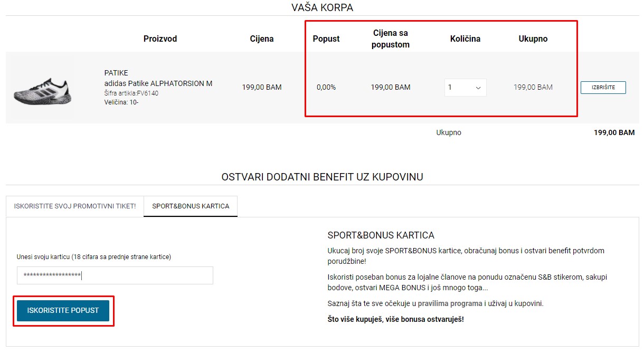Click product name adidas Patike ALPHATORSION M
Viewport: 644px width, 353px height.
[158, 83]
